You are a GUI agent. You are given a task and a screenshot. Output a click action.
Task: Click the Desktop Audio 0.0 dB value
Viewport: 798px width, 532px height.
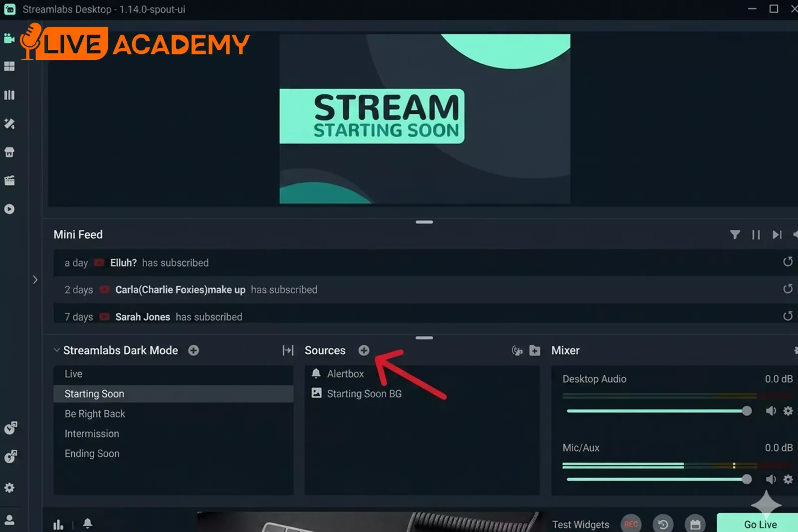[x=779, y=379]
